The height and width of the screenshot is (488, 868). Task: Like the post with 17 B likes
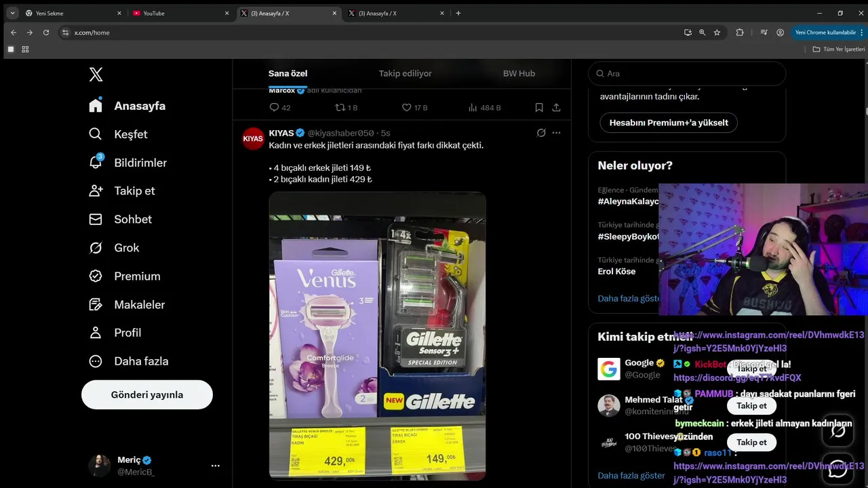coord(414,107)
